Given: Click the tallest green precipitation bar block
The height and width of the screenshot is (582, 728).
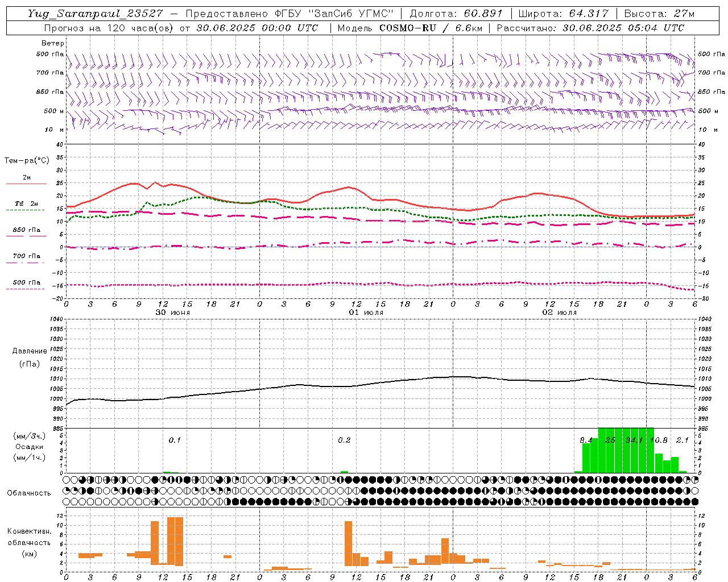Looking at the screenshot, I should pyautogui.click(x=626, y=450).
